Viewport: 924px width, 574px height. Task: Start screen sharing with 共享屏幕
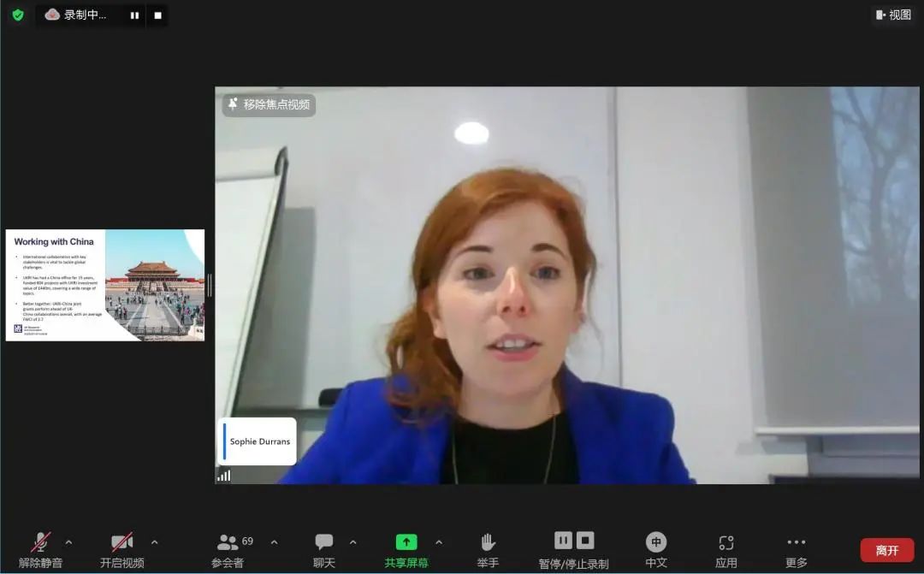click(x=406, y=549)
